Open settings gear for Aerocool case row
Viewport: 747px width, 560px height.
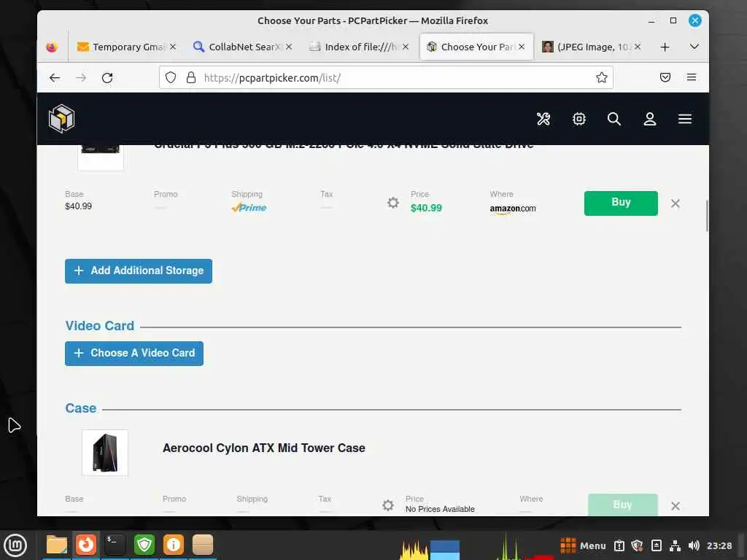coord(388,505)
